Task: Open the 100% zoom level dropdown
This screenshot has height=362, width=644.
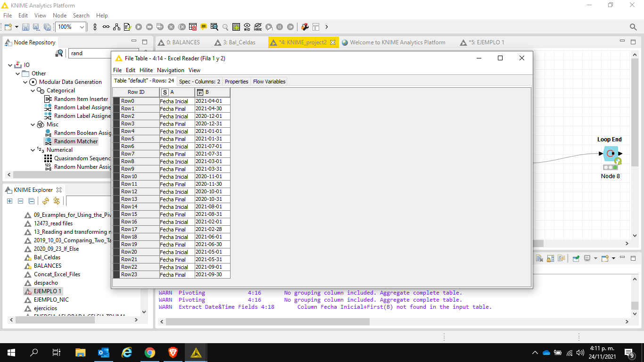Action: coord(82,27)
